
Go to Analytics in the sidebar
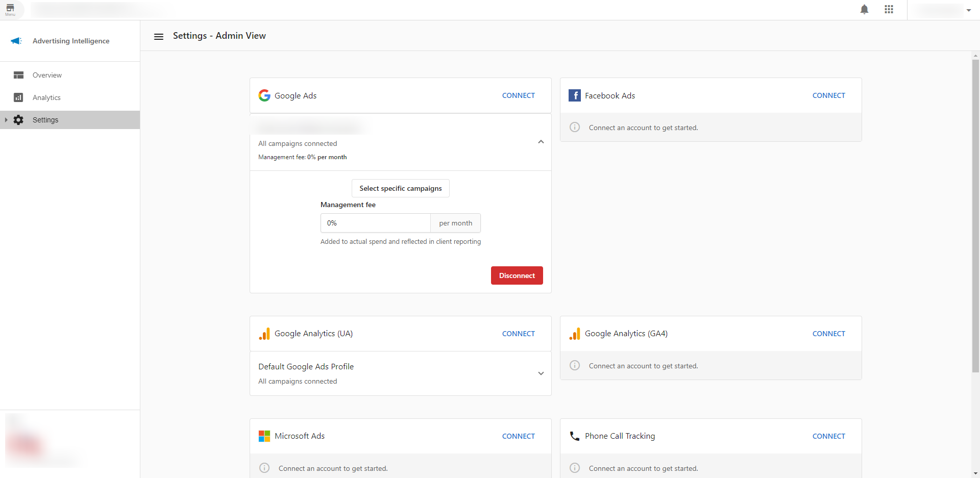pyautogui.click(x=46, y=97)
